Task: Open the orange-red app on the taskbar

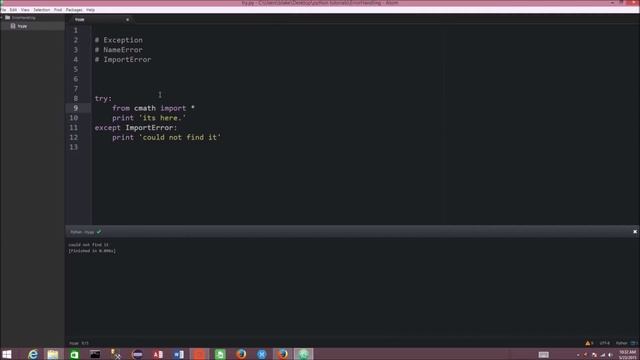Action: pyautogui.click(x=199, y=354)
